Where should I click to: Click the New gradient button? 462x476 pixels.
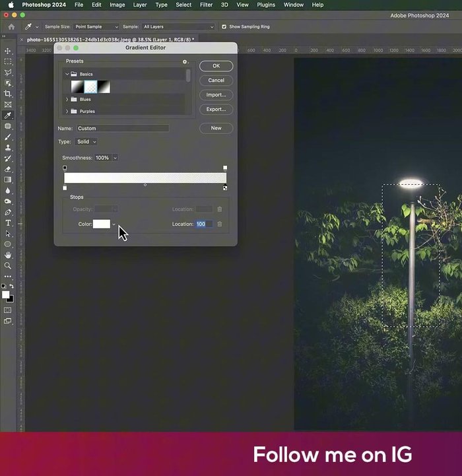[216, 128]
